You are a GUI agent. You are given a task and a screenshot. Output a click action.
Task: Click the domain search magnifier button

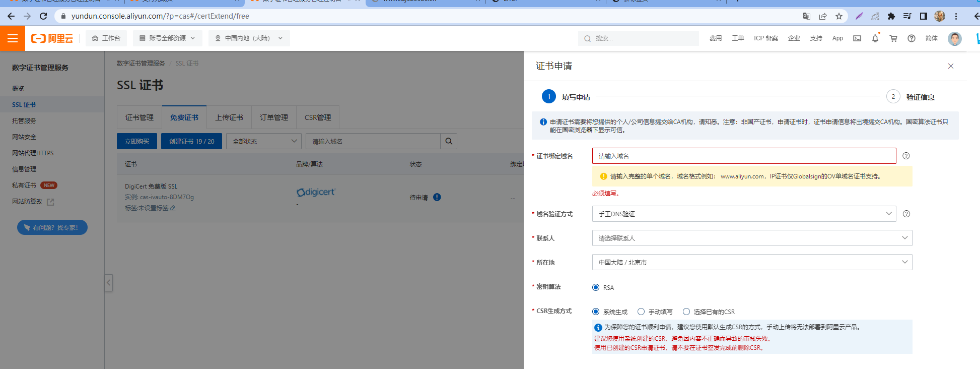[449, 141]
